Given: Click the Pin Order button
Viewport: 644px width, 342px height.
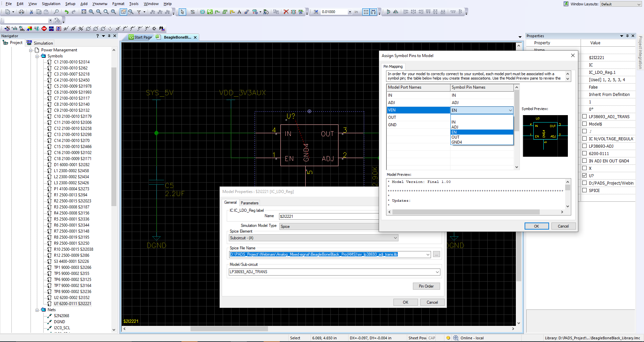Looking at the screenshot, I should pyautogui.click(x=426, y=286).
